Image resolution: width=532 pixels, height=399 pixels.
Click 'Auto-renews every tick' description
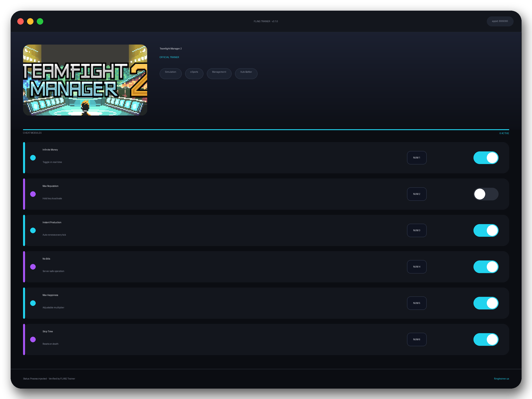(54, 235)
